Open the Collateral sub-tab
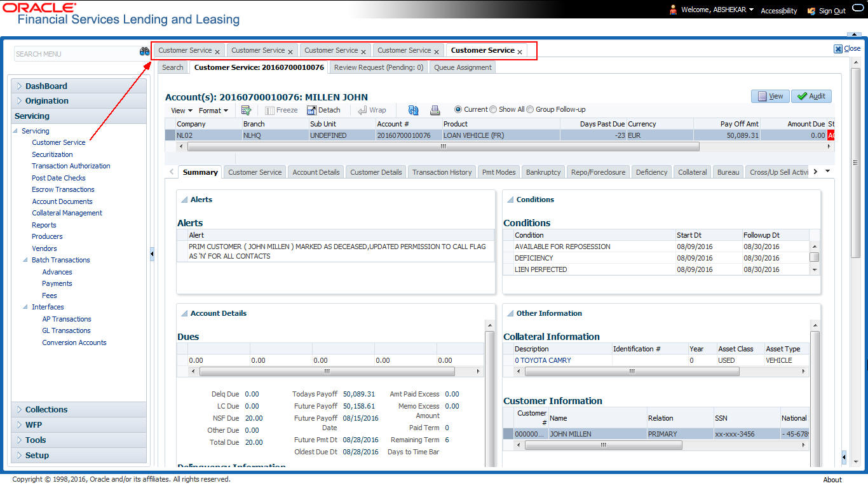Image resolution: width=868 pixels, height=488 pixels. (692, 172)
